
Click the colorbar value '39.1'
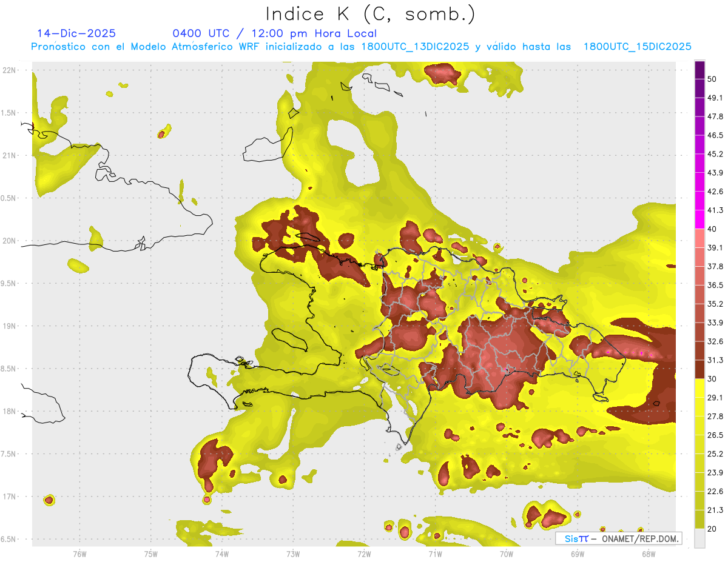click(715, 248)
